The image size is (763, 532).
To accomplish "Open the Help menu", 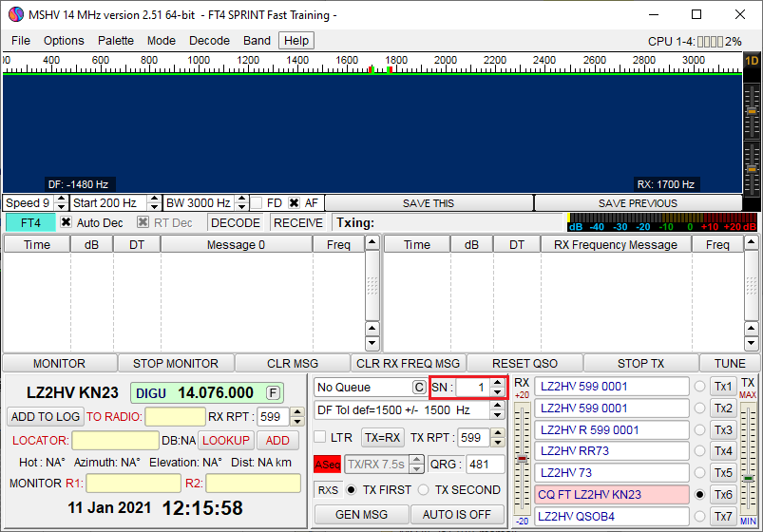I will (x=296, y=41).
